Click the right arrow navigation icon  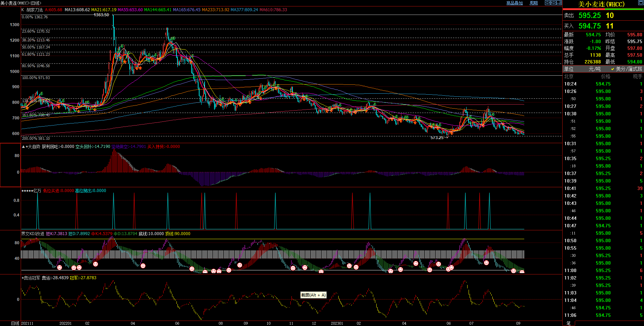[x=553, y=3]
